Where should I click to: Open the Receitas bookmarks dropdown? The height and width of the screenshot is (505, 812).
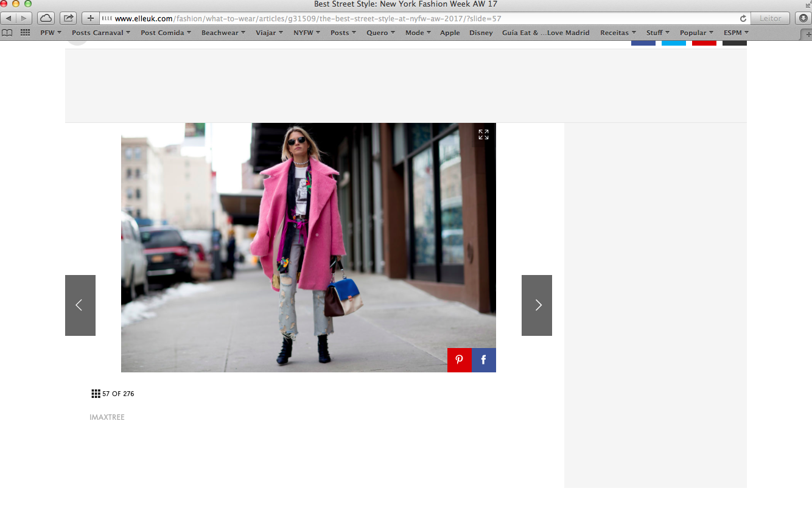[617, 33]
